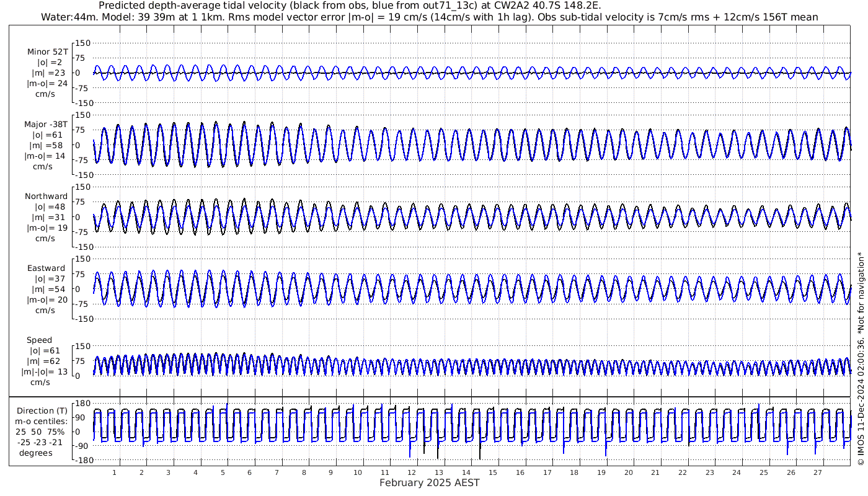The height and width of the screenshot is (496, 868).
Task: Click the day 14 tick label on time axis
Action: (466, 472)
